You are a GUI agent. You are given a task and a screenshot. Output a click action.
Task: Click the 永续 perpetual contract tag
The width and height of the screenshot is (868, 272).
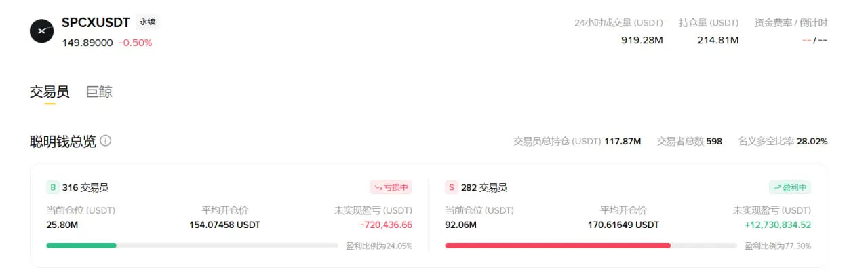pyautogui.click(x=147, y=22)
